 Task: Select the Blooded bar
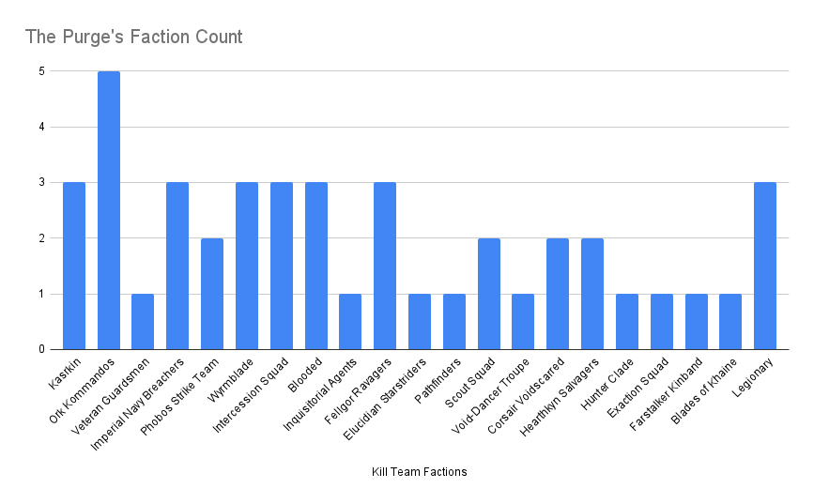click(316, 266)
